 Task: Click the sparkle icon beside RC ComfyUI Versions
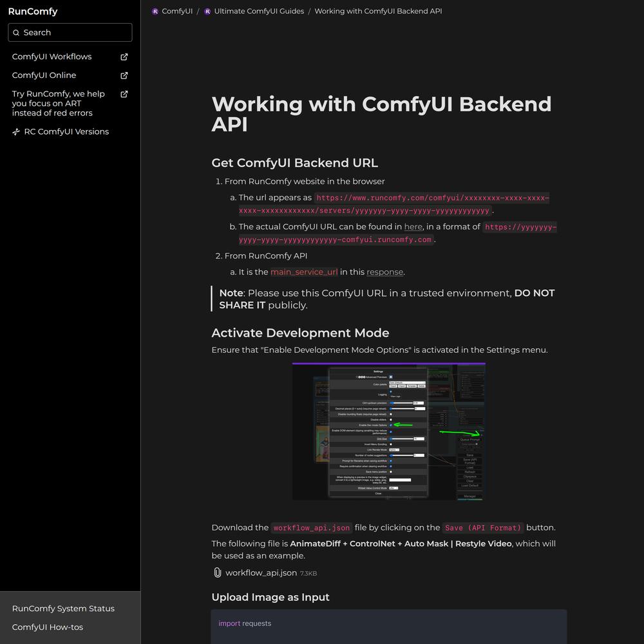point(16,132)
